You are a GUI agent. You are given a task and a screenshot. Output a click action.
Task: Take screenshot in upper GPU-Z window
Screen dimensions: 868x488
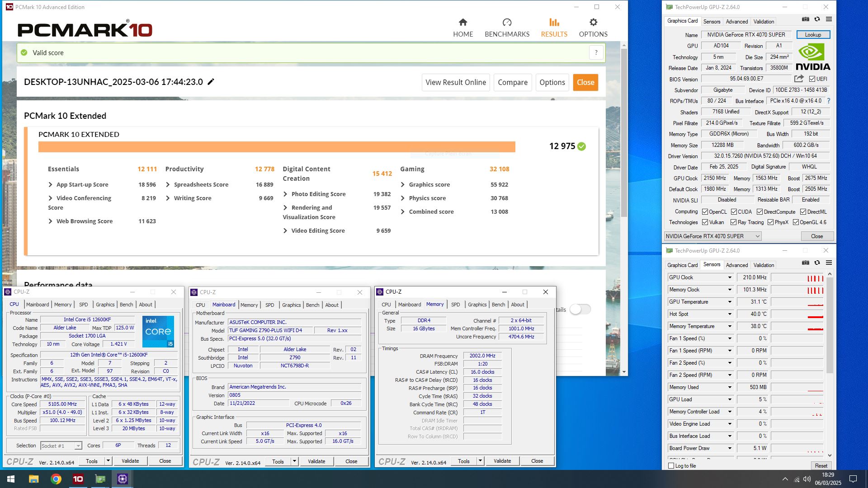[806, 19]
